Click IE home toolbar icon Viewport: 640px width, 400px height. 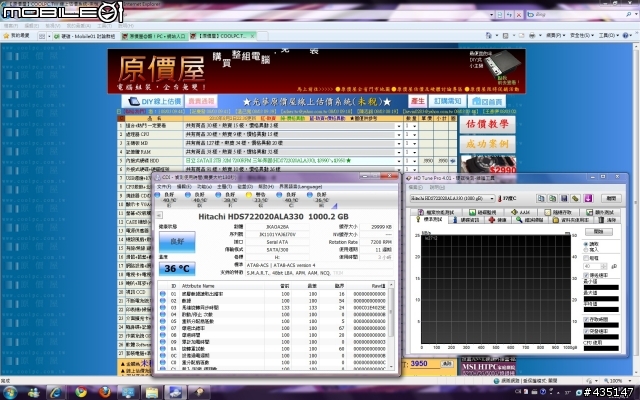[x=489, y=36]
